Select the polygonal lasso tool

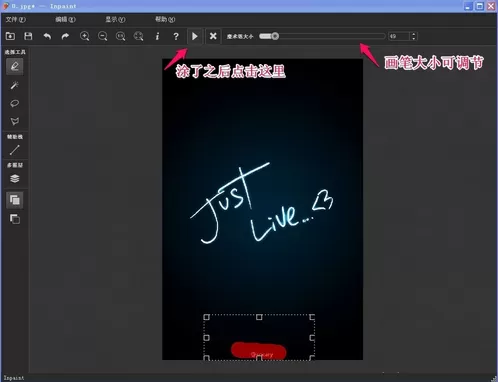tap(15, 121)
